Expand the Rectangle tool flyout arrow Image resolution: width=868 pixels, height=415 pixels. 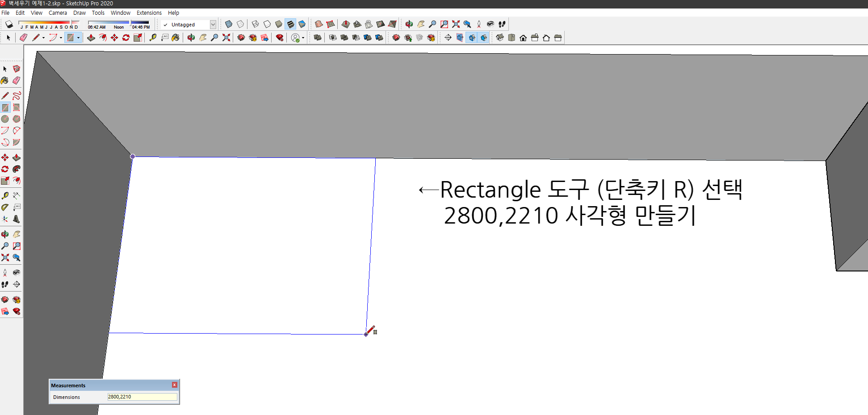79,38
